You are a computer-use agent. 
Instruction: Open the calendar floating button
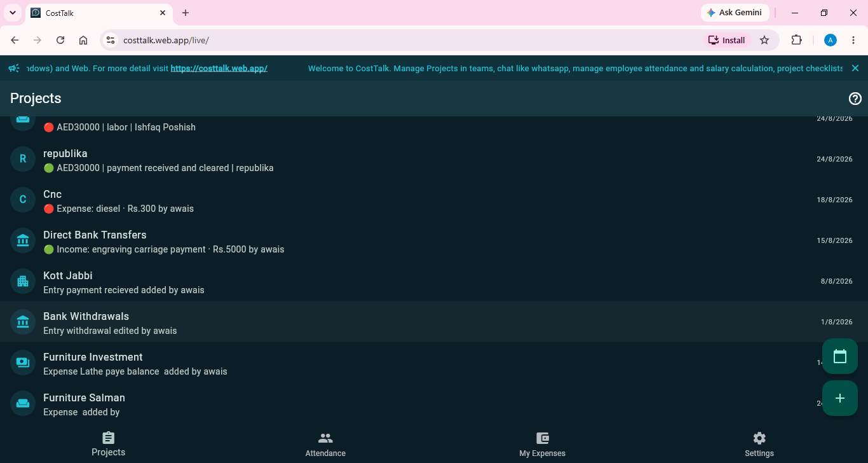click(840, 356)
